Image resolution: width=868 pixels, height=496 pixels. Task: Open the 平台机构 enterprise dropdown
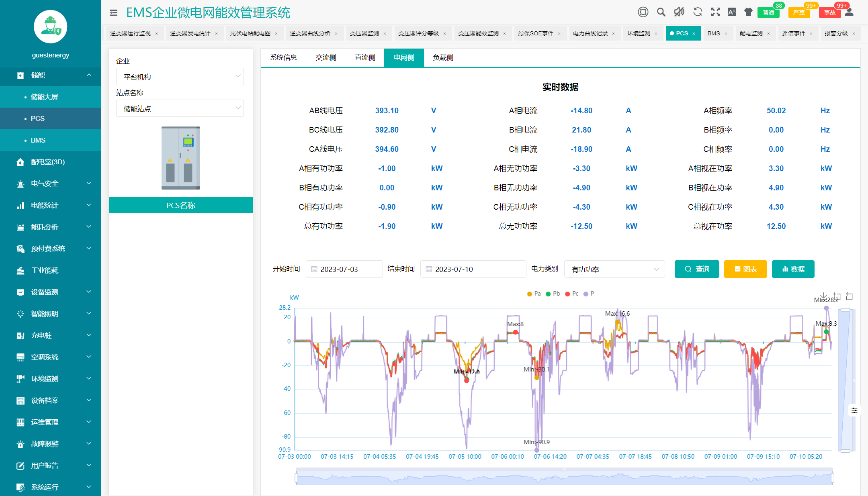click(x=180, y=77)
